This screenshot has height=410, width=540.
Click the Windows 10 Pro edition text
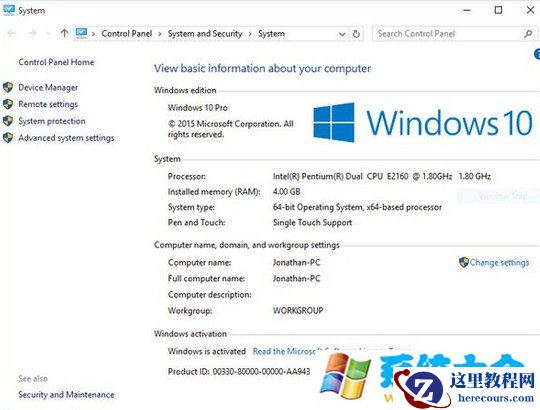[198, 108]
